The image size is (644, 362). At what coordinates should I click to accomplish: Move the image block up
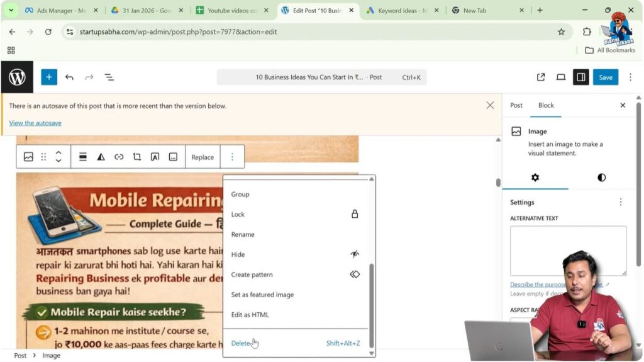coord(58,152)
